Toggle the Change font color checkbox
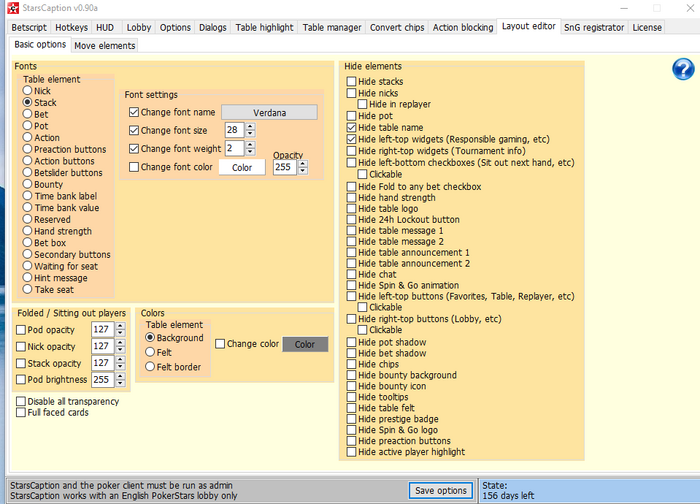Viewport: 700px width, 504px height. coord(135,167)
